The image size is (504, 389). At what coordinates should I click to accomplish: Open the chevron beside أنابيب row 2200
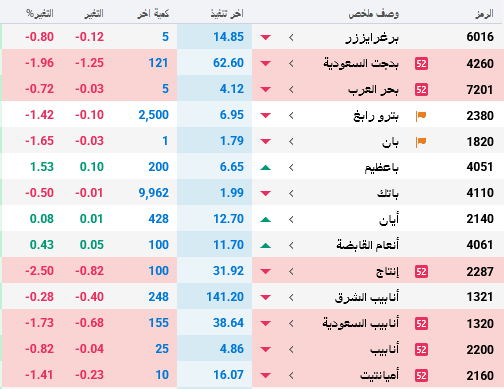[x=291, y=349]
